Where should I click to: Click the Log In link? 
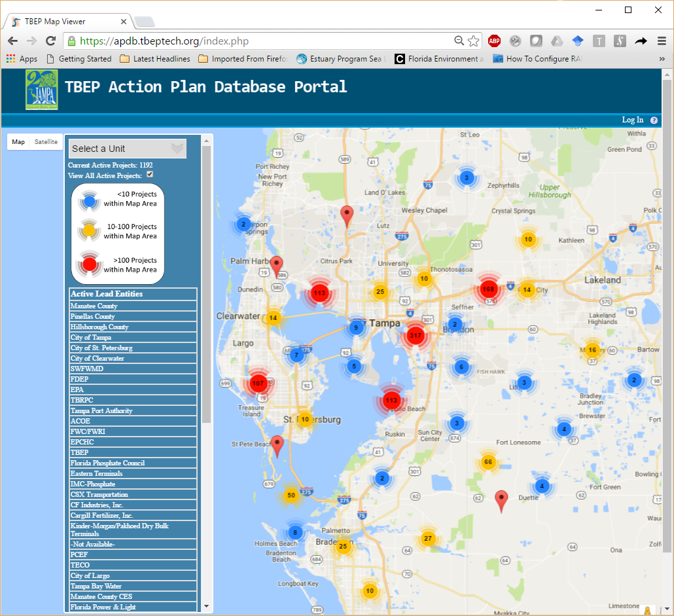(632, 120)
